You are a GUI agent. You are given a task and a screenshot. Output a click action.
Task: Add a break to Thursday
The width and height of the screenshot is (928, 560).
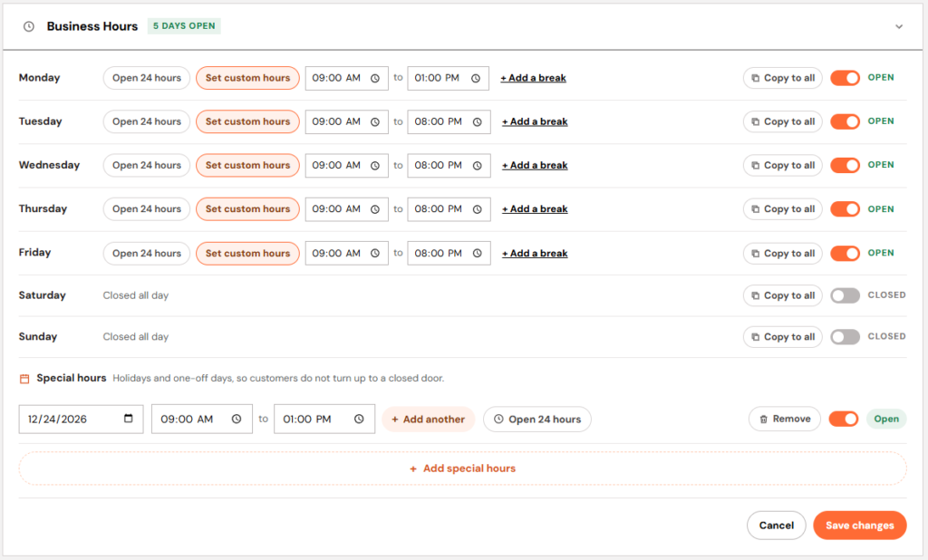point(535,209)
